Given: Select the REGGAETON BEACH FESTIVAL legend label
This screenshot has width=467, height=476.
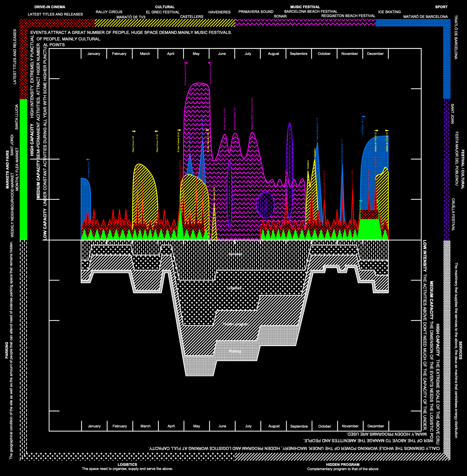Looking at the screenshot, I should coord(348,16).
